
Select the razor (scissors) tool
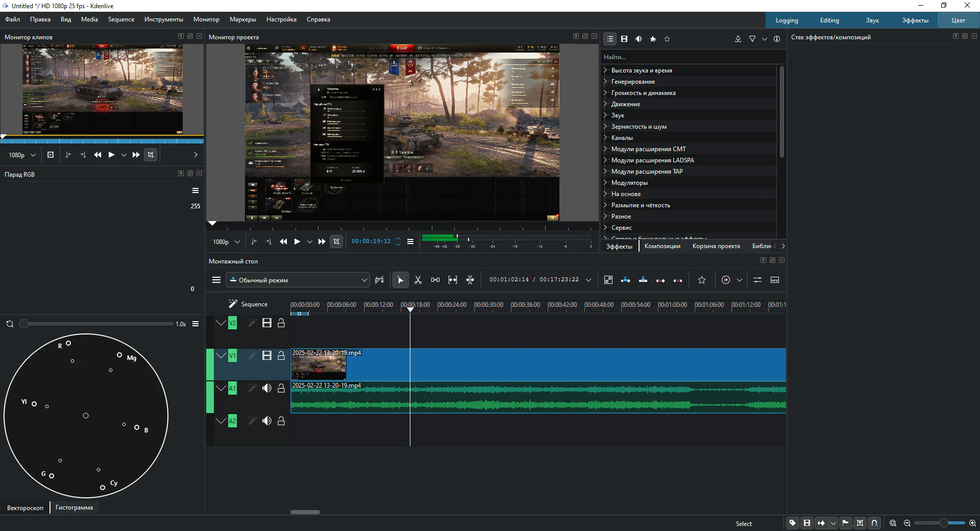coord(418,280)
